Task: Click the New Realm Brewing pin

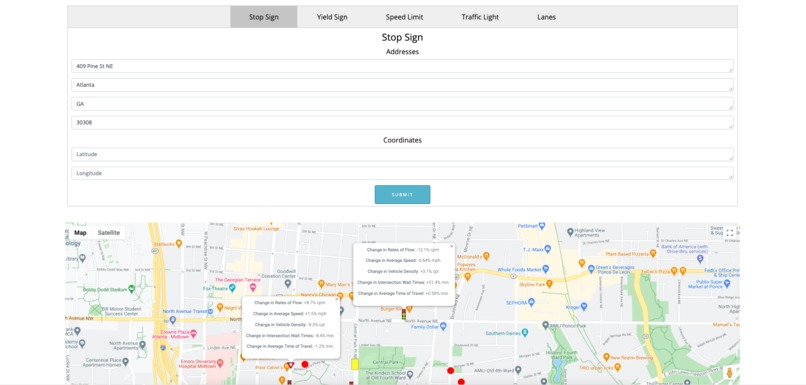Action: pos(607,357)
